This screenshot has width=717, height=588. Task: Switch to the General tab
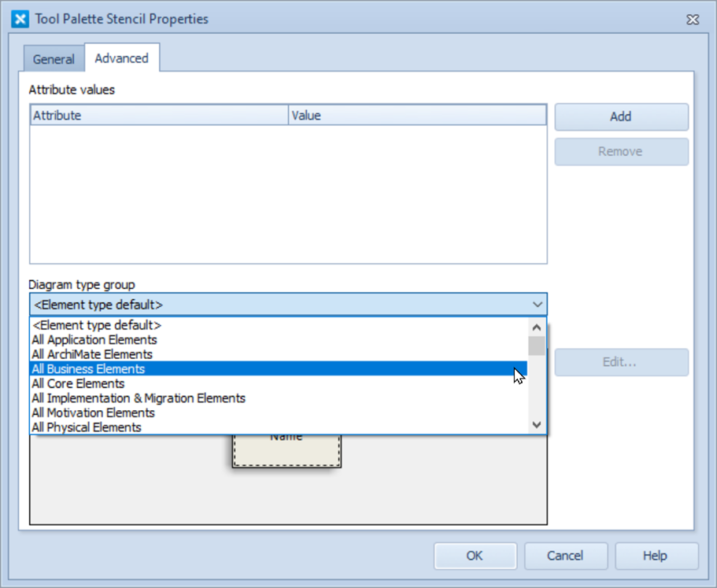coord(54,59)
